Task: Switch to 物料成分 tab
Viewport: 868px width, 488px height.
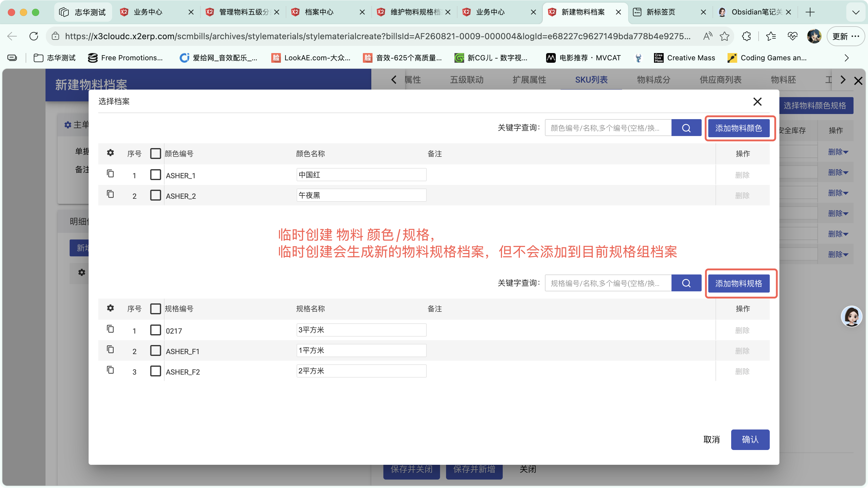Action: [x=653, y=80]
